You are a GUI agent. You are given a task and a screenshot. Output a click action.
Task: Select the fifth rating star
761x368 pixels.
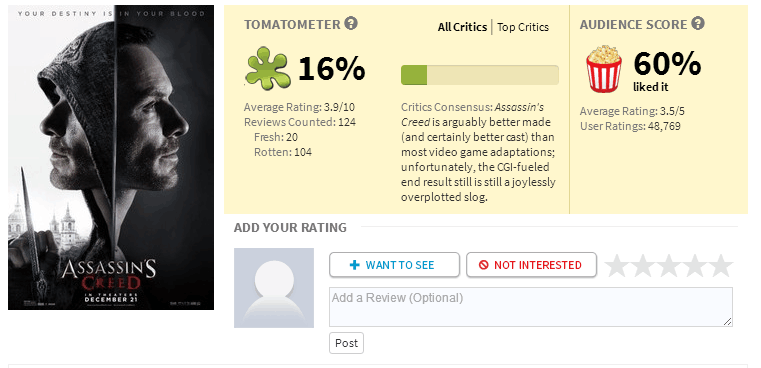click(721, 266)
